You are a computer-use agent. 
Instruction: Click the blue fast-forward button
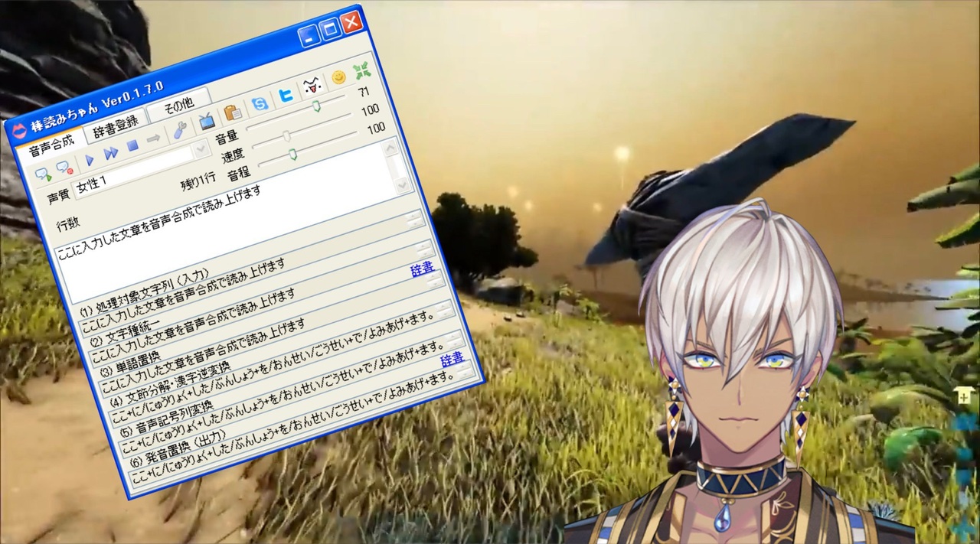(x=110, y=154)
